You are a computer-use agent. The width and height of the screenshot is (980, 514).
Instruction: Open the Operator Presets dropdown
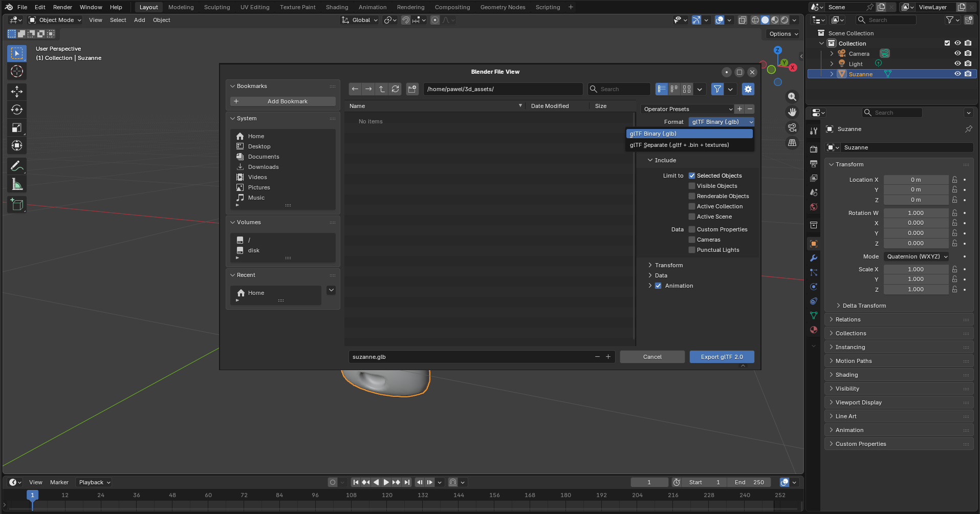(687, 109)
